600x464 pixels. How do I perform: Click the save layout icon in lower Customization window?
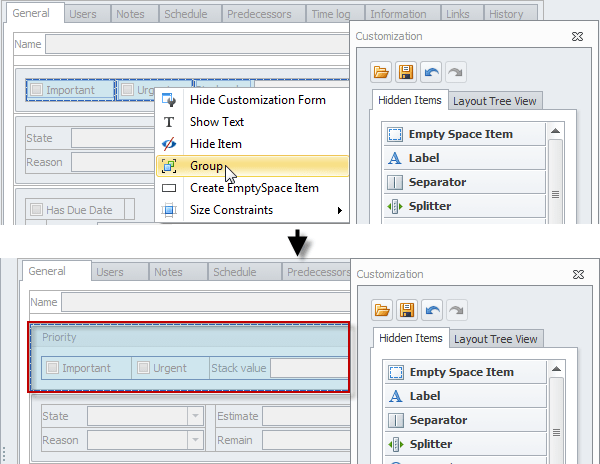pyautogui.click(x=406, y=310)
